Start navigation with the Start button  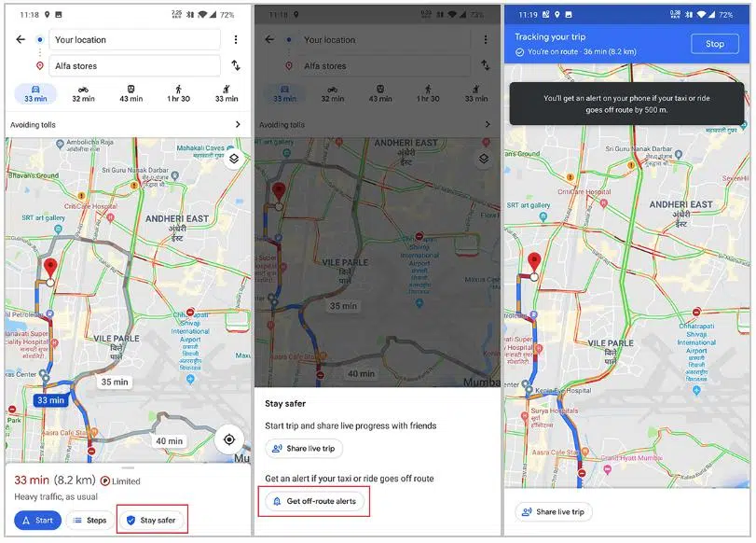(37, 520)
